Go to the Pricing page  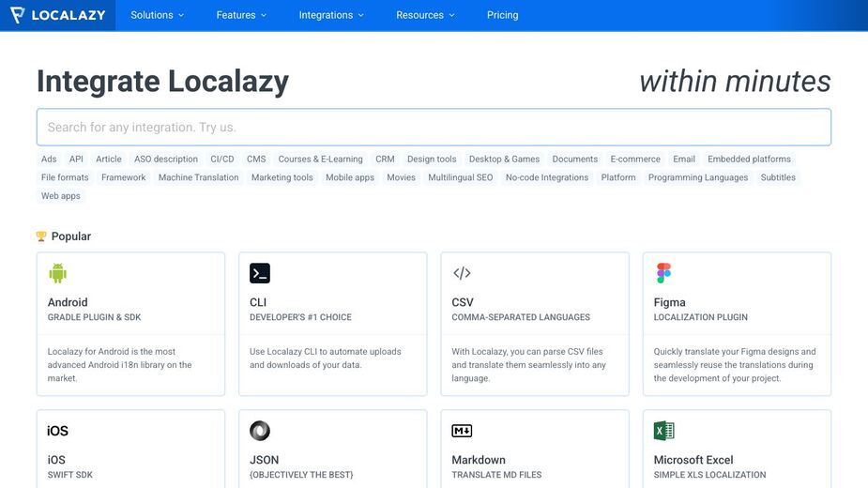pos(503,15)
